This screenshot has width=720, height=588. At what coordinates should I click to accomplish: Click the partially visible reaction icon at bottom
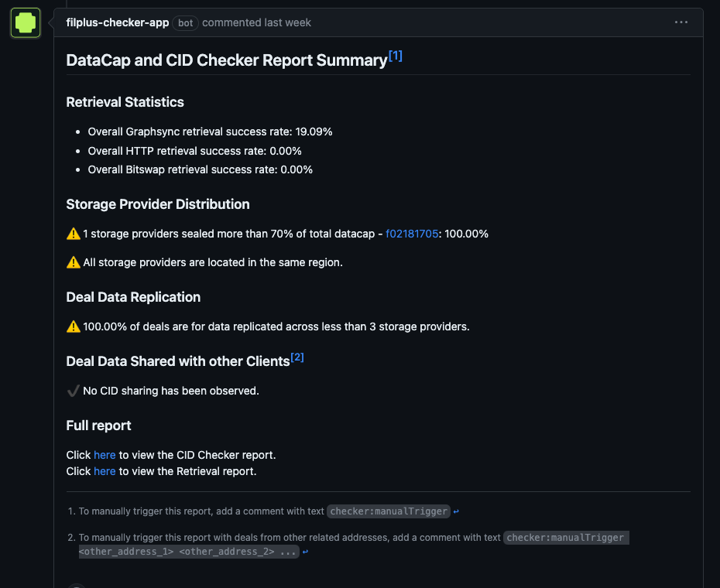(76, 586)
